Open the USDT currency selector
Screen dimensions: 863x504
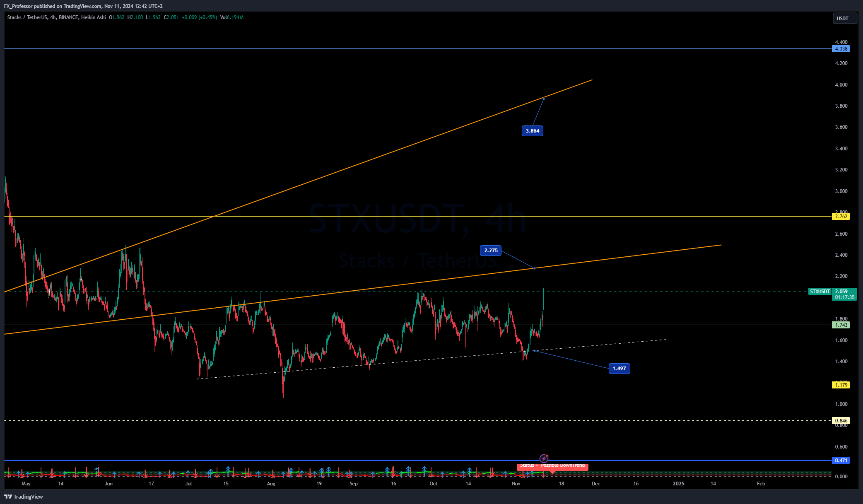(845, 18)
